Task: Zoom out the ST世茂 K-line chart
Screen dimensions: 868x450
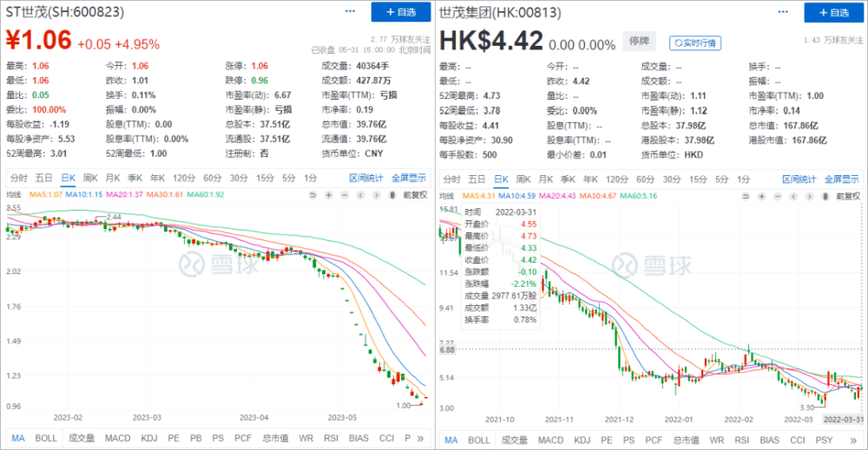Action: coord(345,195)
